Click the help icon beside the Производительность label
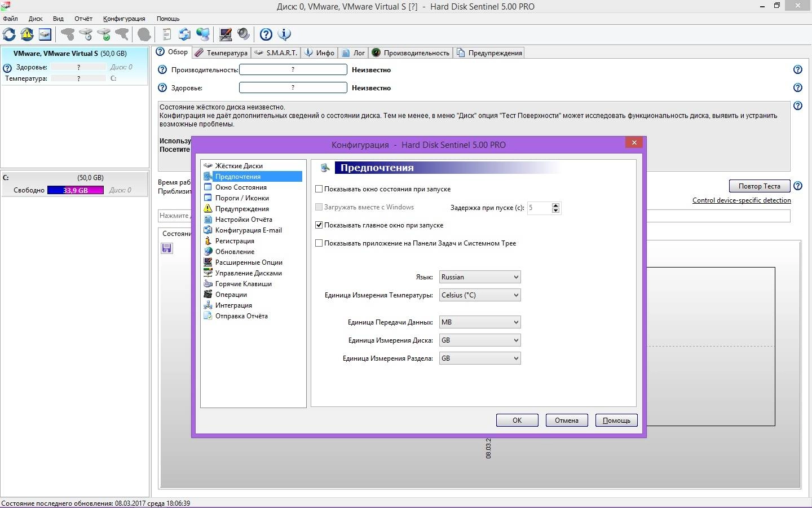Screen dimensions: 812x508 [x=162, y=70]
